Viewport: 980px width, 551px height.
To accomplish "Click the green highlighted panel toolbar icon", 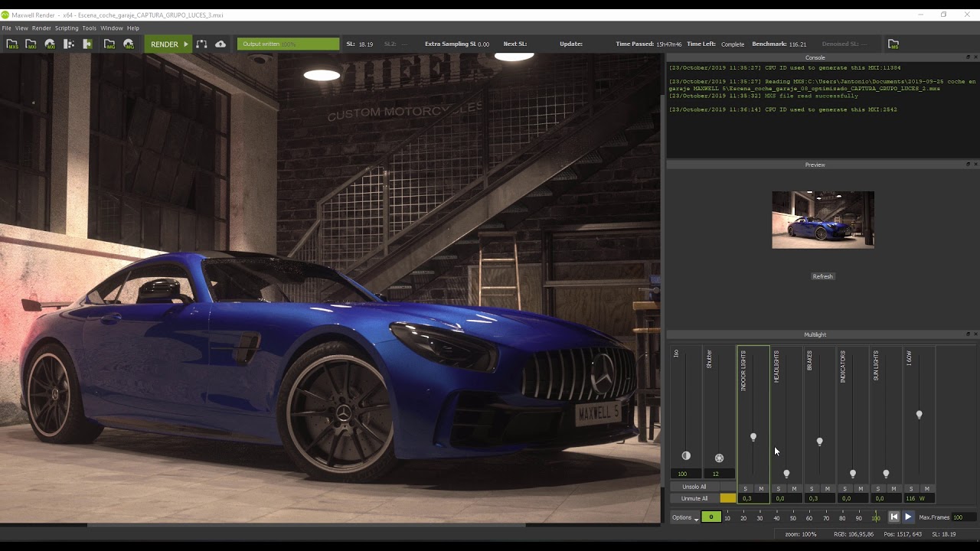I will click(x=87, y=44).
